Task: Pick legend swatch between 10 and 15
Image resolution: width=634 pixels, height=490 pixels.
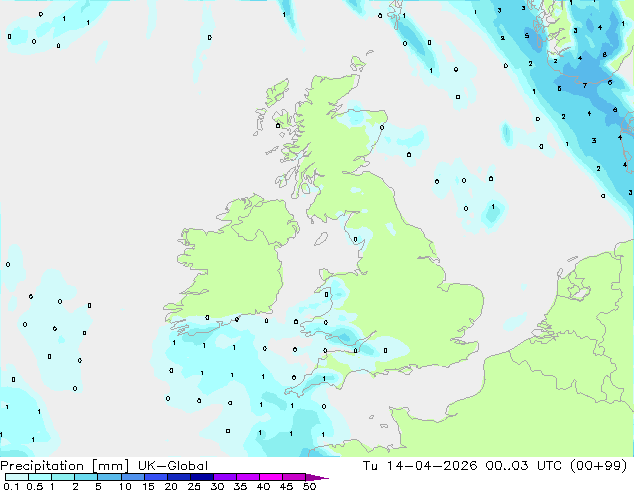Action: click(x=133, y=477)
